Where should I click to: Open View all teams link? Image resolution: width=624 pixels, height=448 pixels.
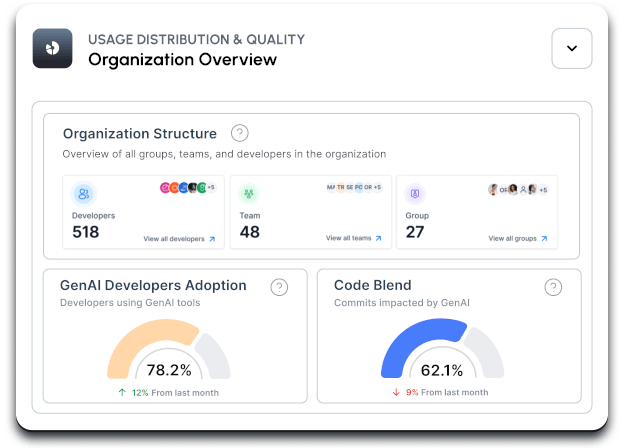(348, 239)
